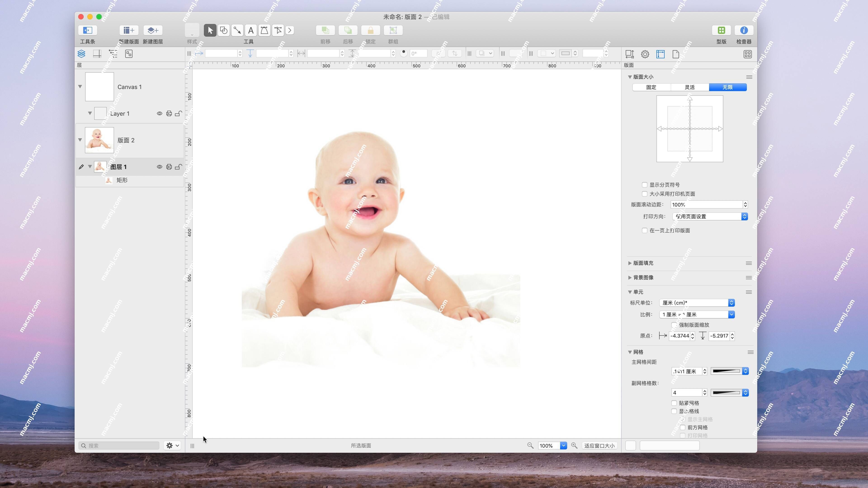Enable 显示格线 checkbox

(674, 411)
